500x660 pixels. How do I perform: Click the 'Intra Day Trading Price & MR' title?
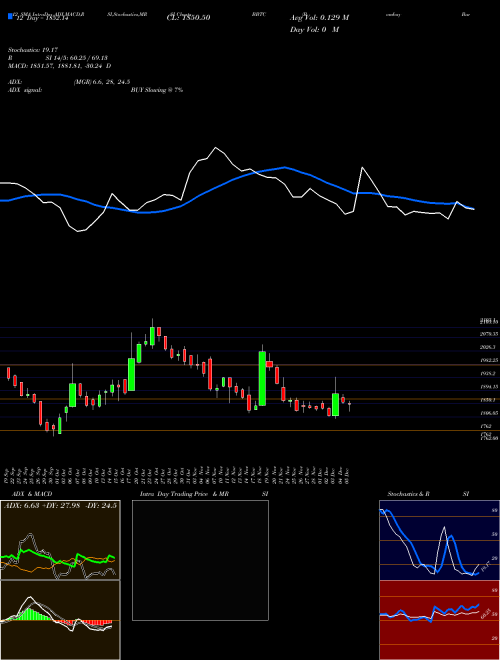(184, 494)
